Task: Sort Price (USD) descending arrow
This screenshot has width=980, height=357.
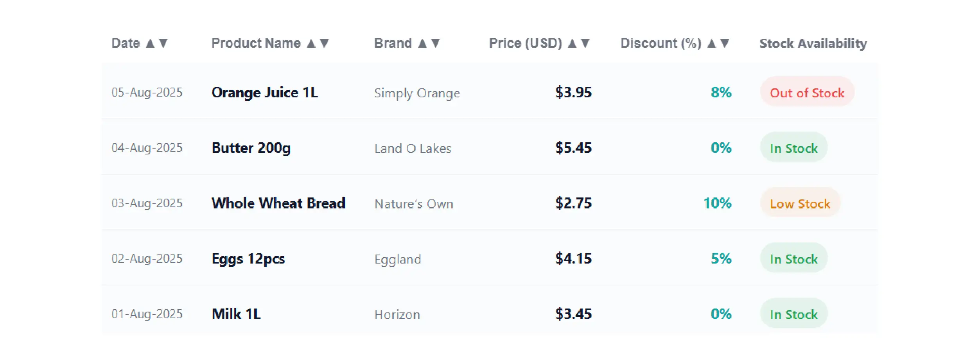Action: click(x=585, y=43)
